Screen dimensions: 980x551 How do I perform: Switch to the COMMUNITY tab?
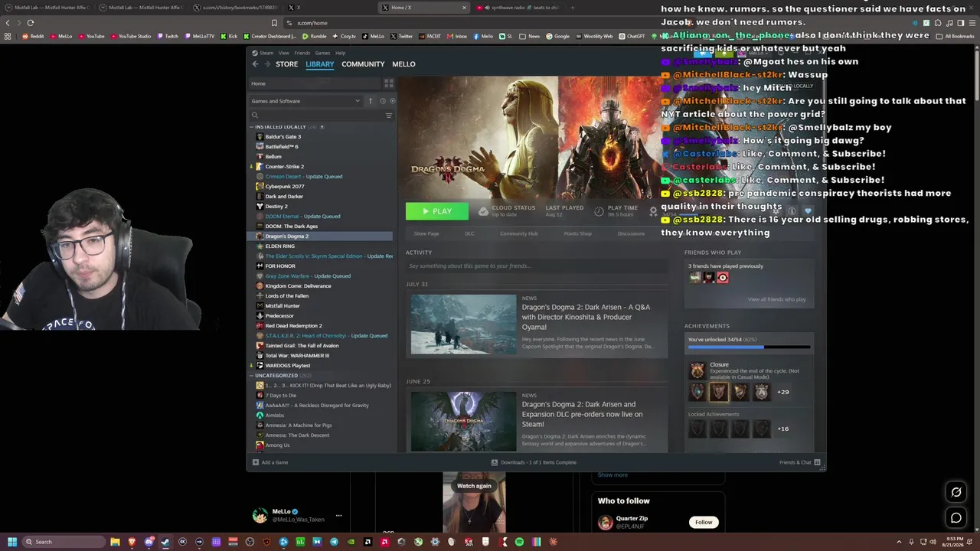[x=363, y=64]
